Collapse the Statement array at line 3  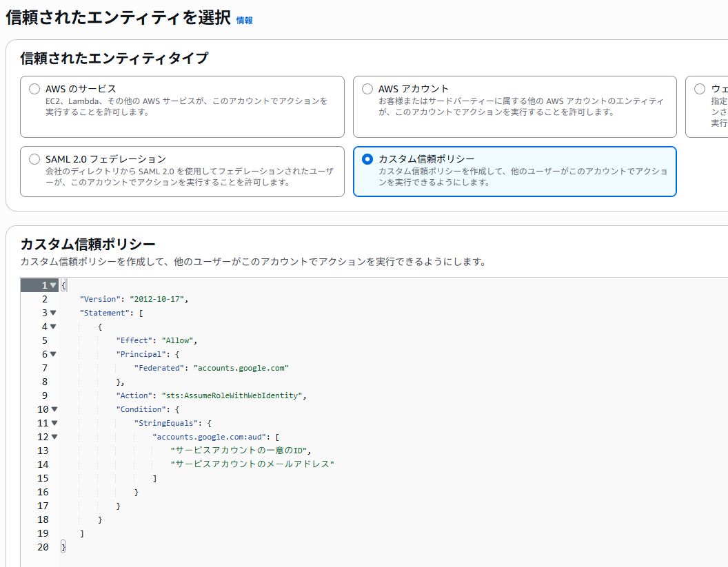tap(53, 313)
